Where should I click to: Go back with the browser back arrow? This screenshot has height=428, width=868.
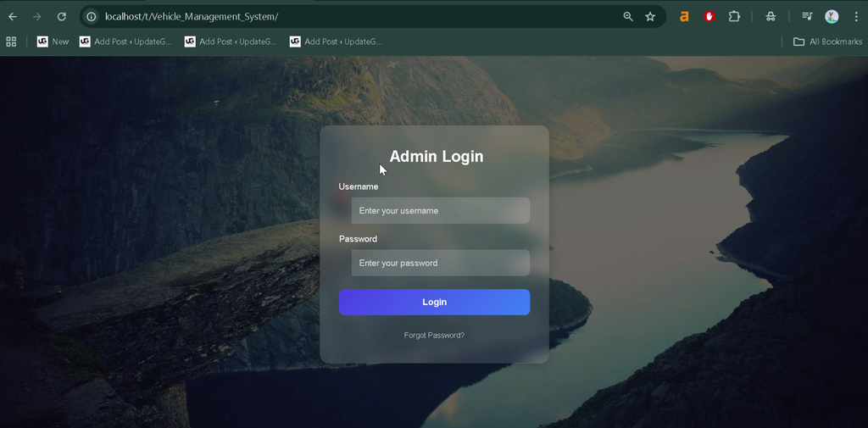point(12,17)
